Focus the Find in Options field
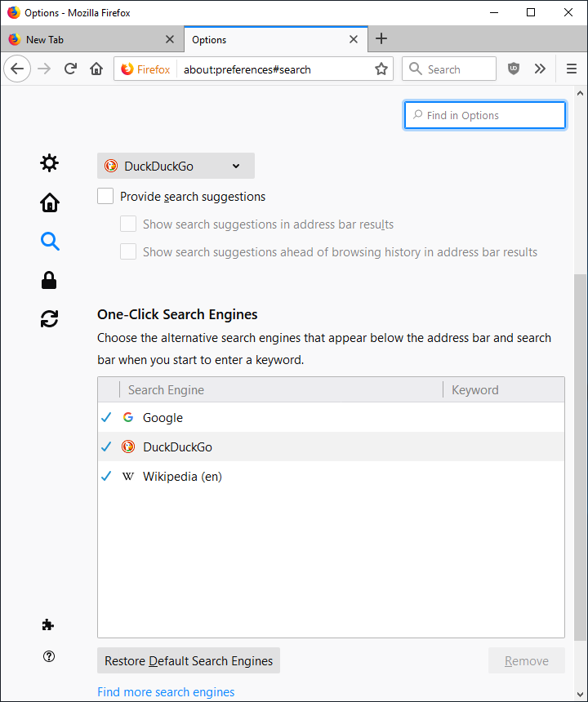This screenshot has width=588, height=702. pos(485,116)
